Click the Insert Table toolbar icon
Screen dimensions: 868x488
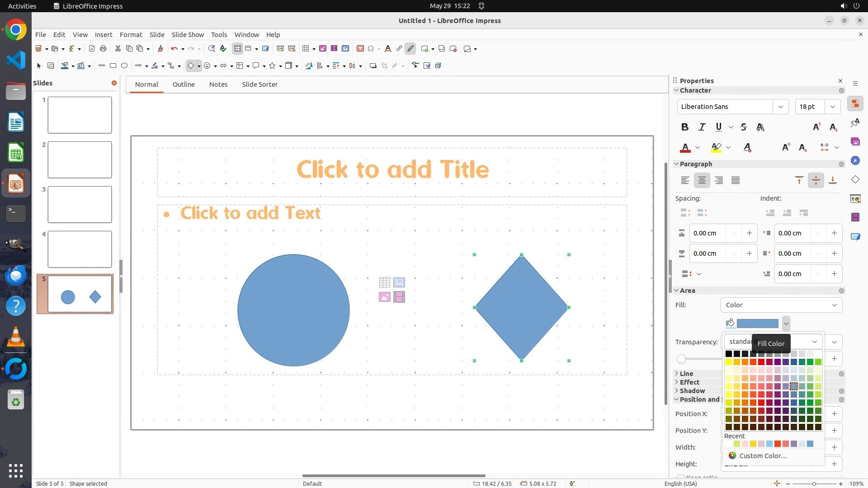tap(306, 49)
